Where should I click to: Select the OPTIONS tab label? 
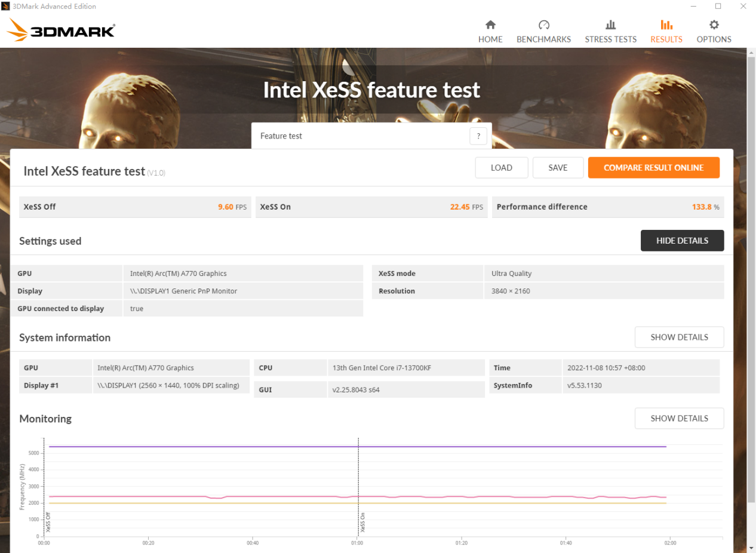coord(714,39)
